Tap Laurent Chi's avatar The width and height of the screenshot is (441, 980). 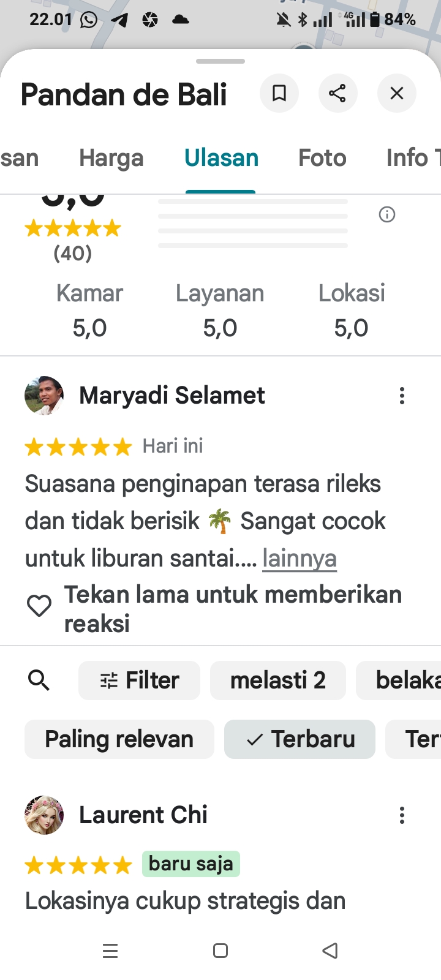point(44,815)
